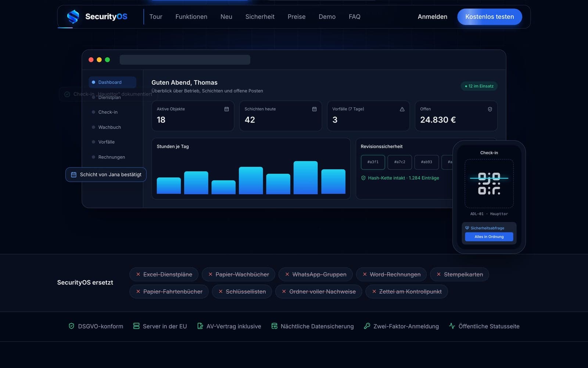Click the mockup browser address bar
The width and height of the screenshot is (588, 368).
185,60
